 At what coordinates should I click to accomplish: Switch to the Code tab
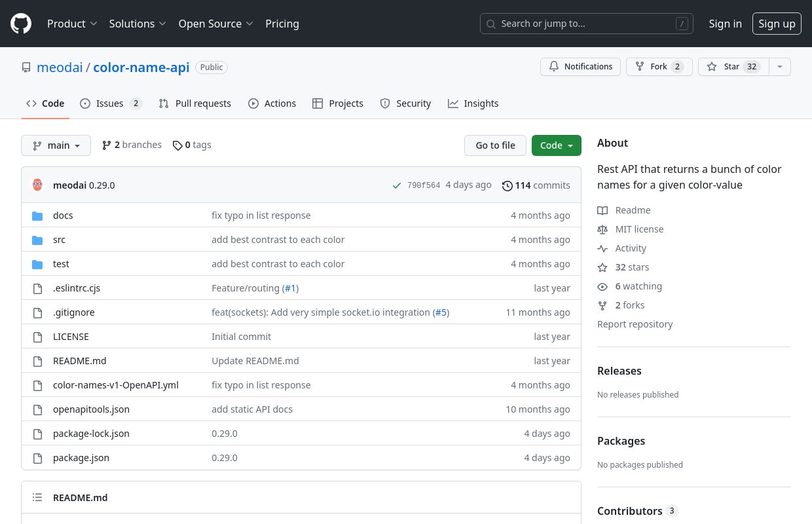[x=45, y=103]
